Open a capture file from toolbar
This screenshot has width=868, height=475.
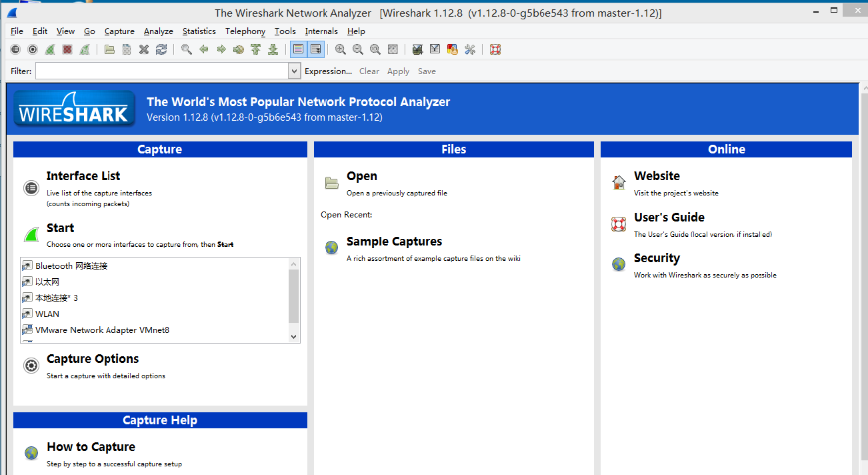(109, 49)
